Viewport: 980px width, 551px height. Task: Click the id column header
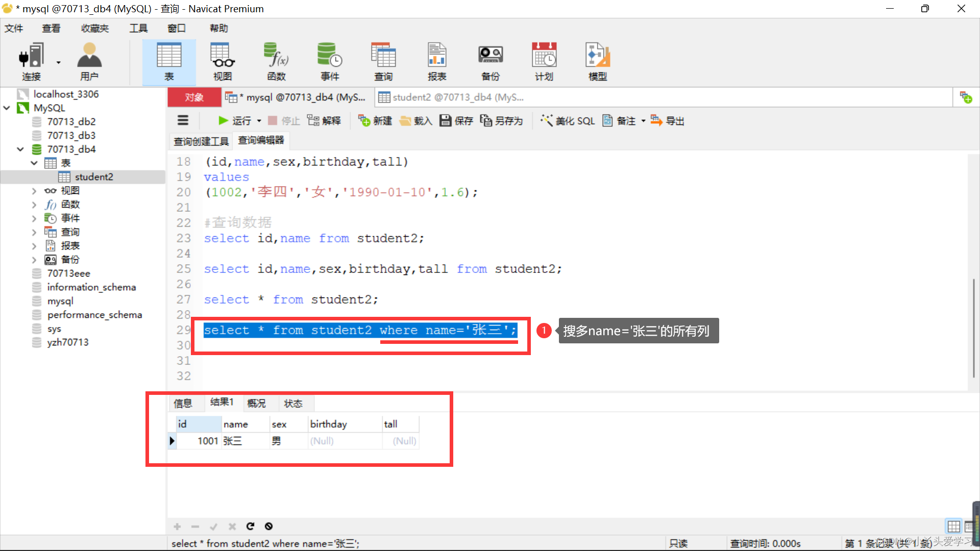click(x=199, y=424)
